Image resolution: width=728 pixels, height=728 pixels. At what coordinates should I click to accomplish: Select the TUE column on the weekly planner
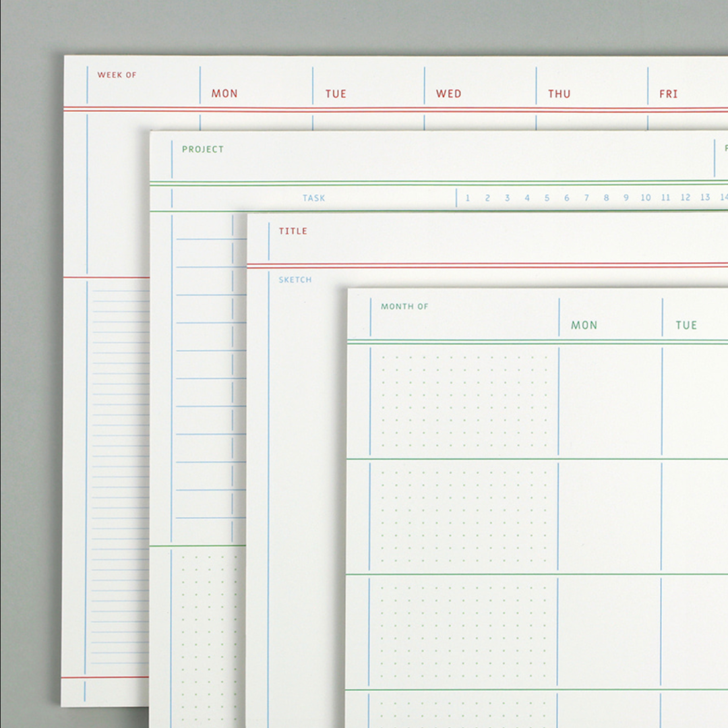(334, 94)
